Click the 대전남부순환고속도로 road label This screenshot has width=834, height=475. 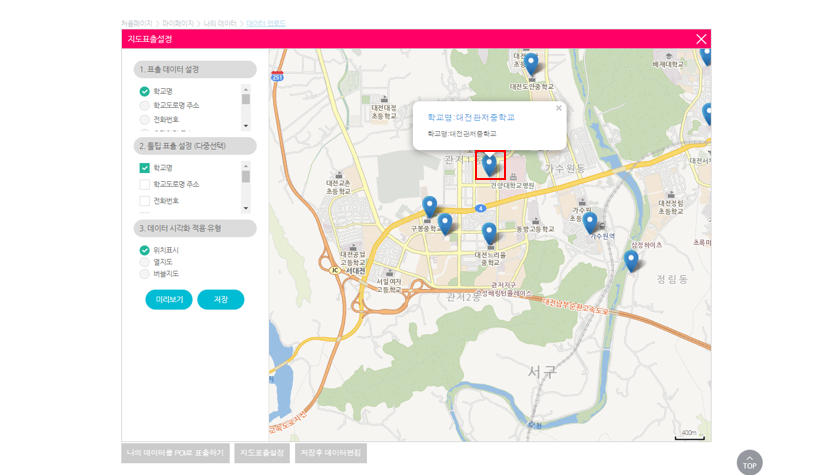[x=577, y=306]
